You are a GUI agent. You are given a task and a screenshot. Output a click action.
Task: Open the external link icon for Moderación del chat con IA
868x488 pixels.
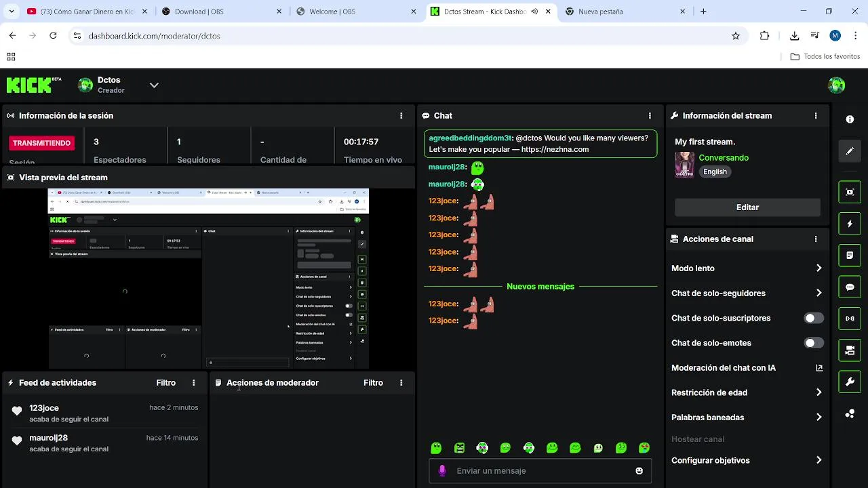[819, 368]
